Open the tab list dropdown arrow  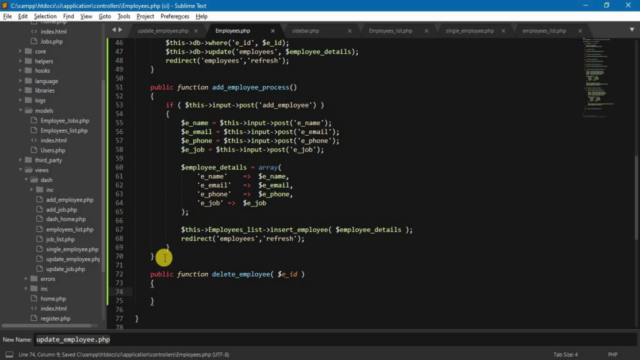pos(632,30)
